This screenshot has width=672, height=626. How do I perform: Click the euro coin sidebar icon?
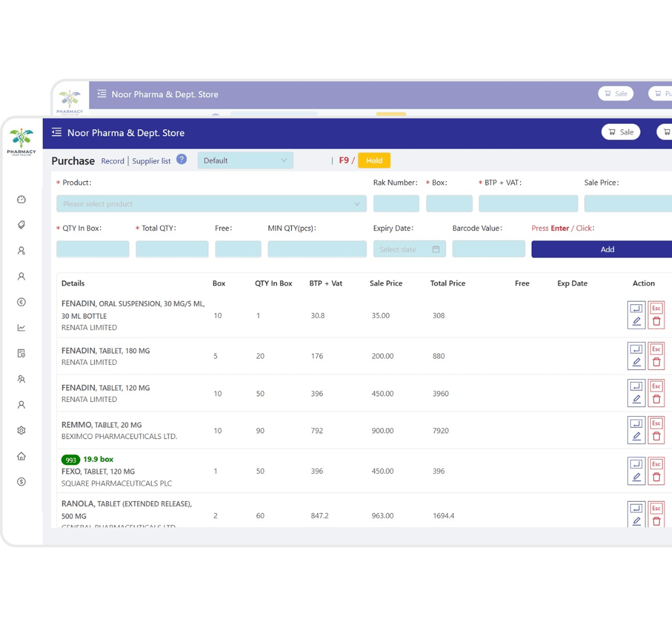[21, 302]
